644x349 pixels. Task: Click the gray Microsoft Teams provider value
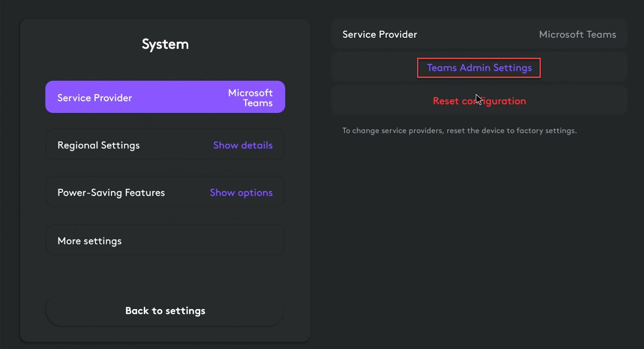click(x=577, y=35)
